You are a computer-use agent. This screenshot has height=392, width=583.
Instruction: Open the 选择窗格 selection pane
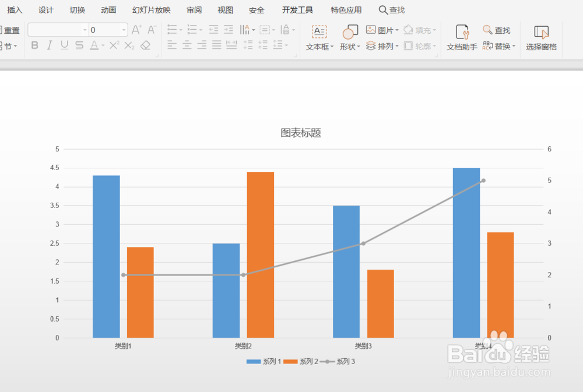(x=542, y=38)
